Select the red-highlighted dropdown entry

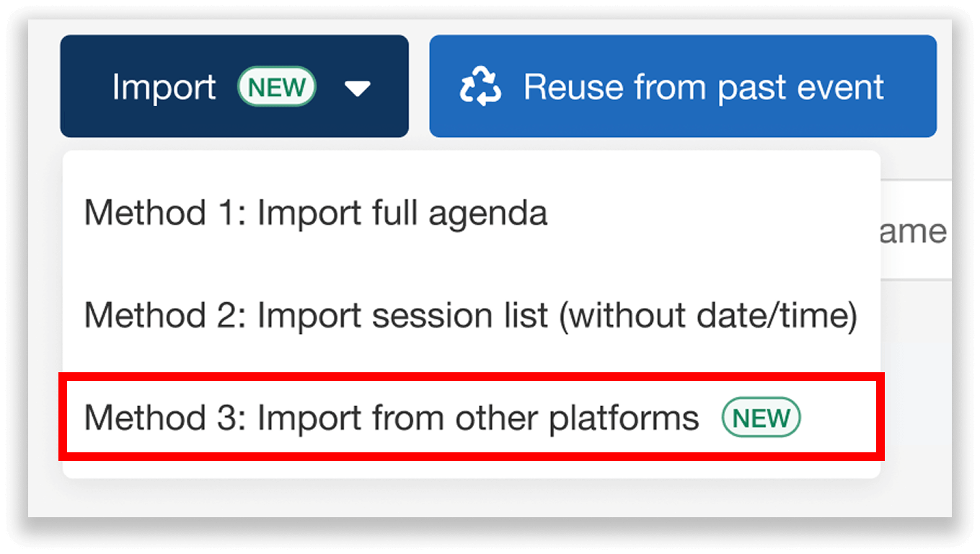433,417
